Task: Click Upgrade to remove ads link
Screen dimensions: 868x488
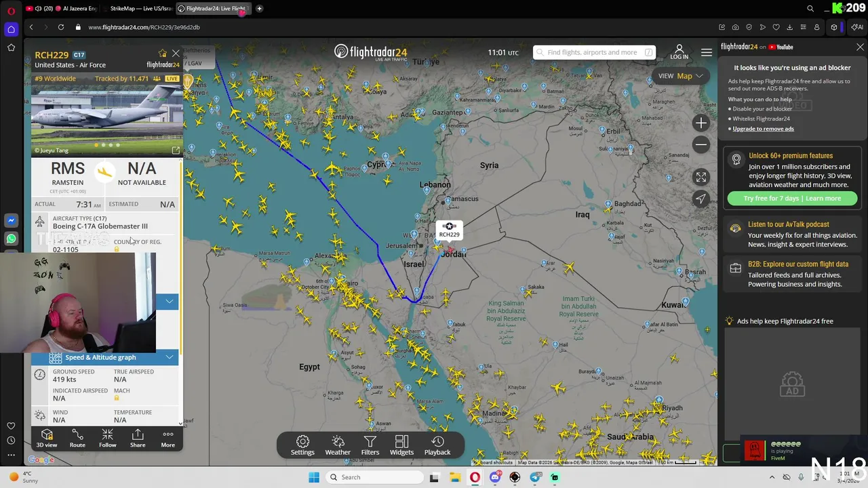Action: pyautogui.click(x=763, y=129)
